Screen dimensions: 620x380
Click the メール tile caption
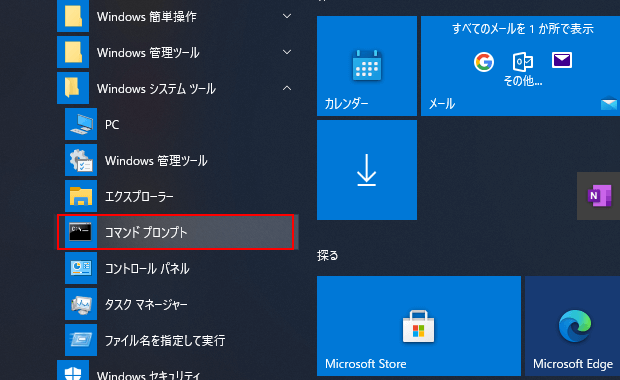click(x=442, y=104)
